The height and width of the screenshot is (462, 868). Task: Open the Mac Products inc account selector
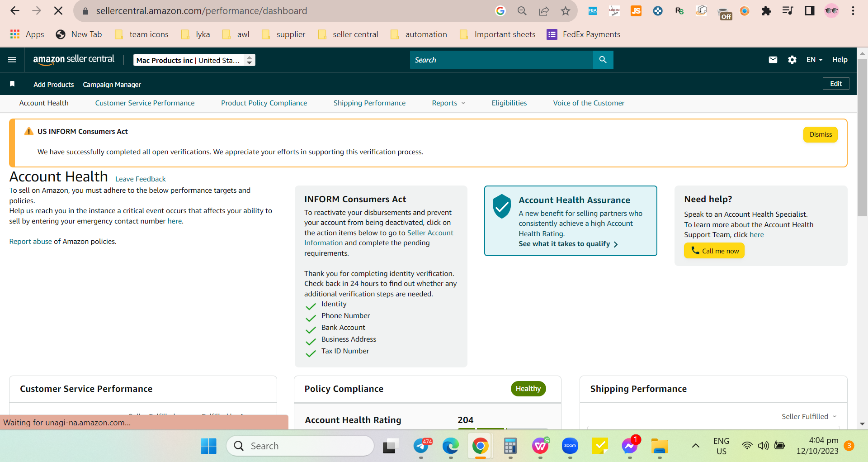(x=194, y=60)
